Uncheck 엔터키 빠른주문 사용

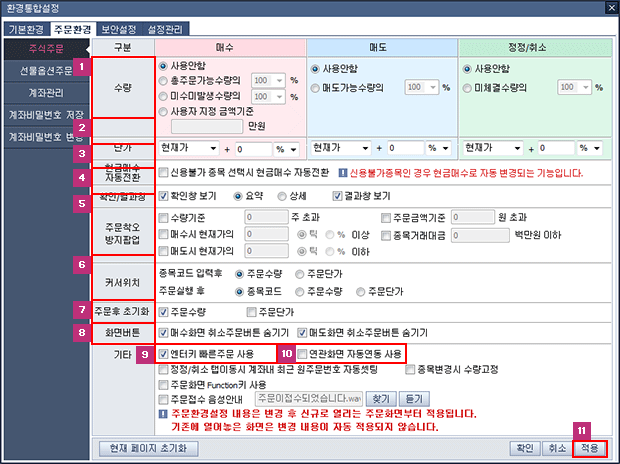(163, 354)
